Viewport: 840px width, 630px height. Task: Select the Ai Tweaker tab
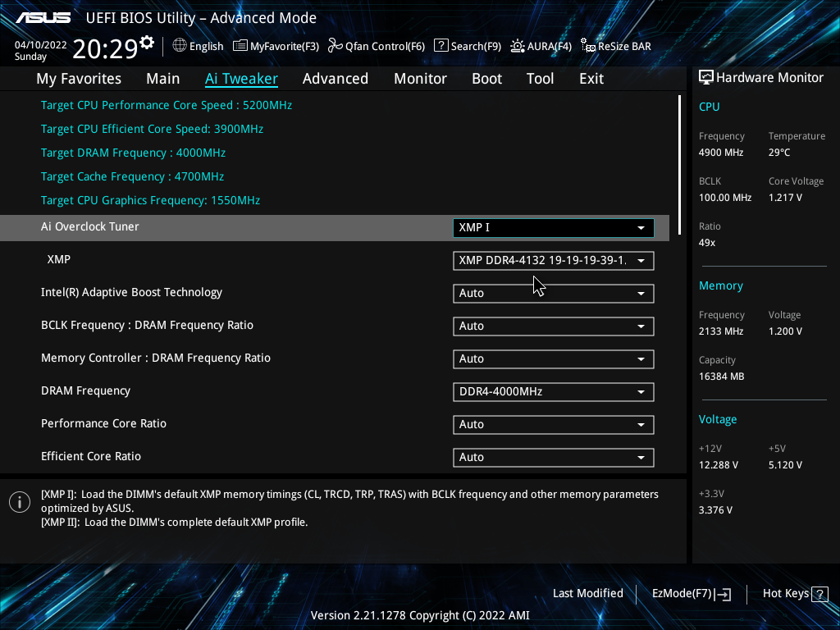241,79
